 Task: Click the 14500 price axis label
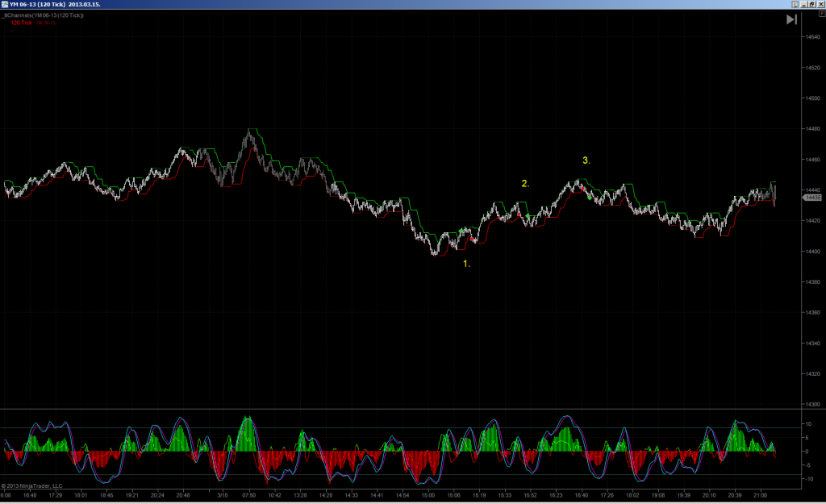point(812,98)
